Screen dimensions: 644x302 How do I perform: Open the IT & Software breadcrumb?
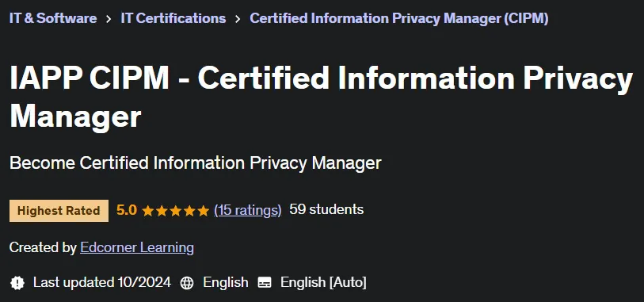(x=53, y=18)
